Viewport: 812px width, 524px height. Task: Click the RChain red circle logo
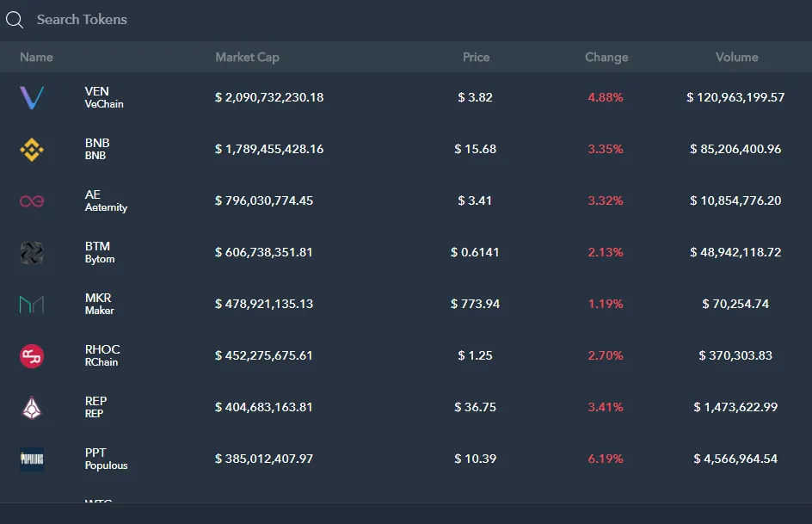32,356
